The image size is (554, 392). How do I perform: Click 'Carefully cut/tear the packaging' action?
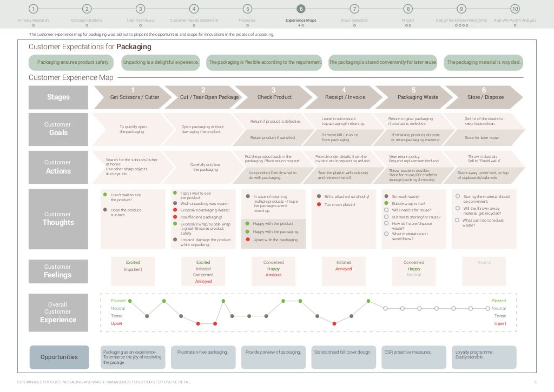205,167
